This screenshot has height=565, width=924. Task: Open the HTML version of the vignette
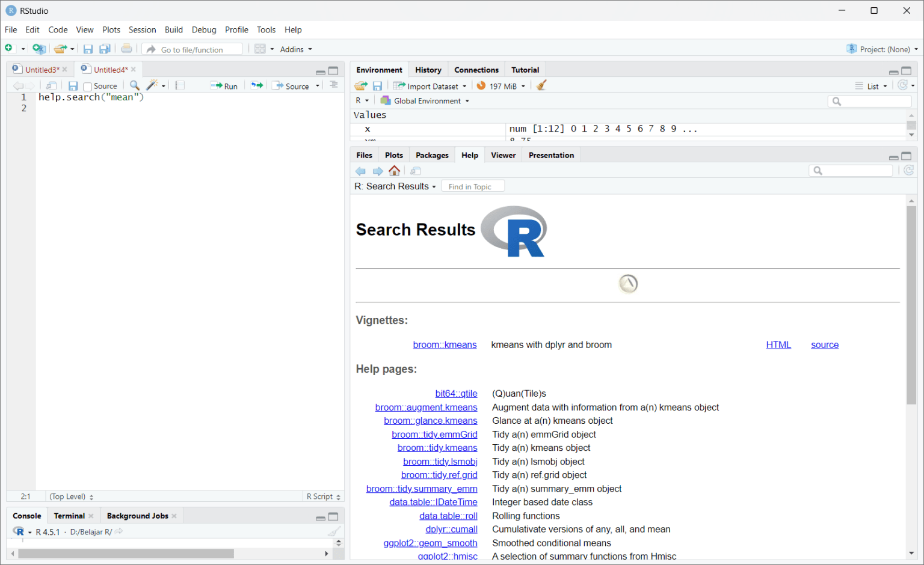[x=778, y=345]
